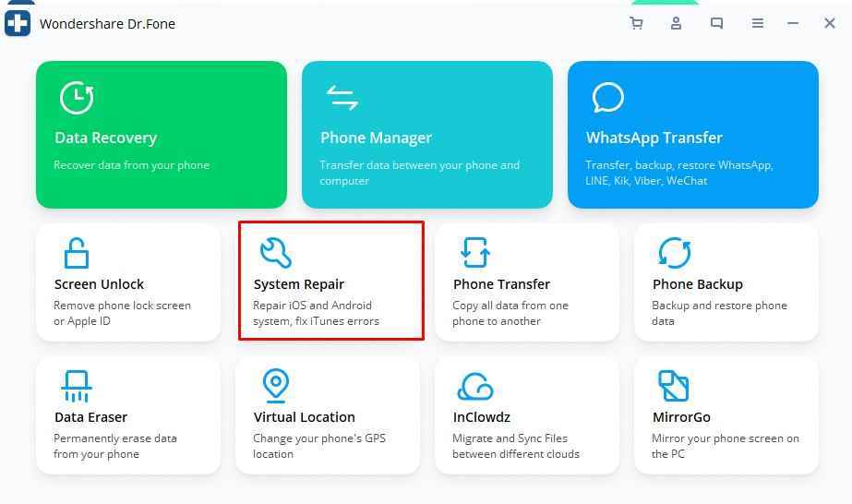Open the feedback chat icon
The height and width of the screenshot is (504, 852).
point(716,23)
